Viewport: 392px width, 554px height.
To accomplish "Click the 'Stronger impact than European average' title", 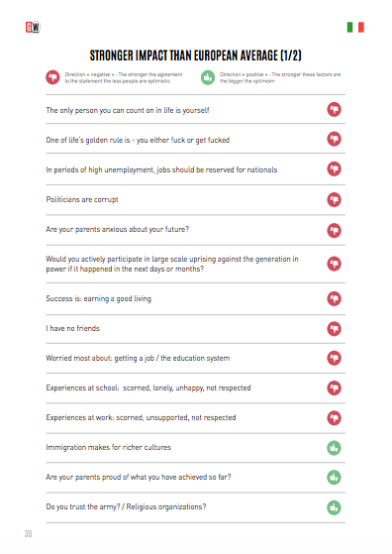I will (x=195, y=55).
